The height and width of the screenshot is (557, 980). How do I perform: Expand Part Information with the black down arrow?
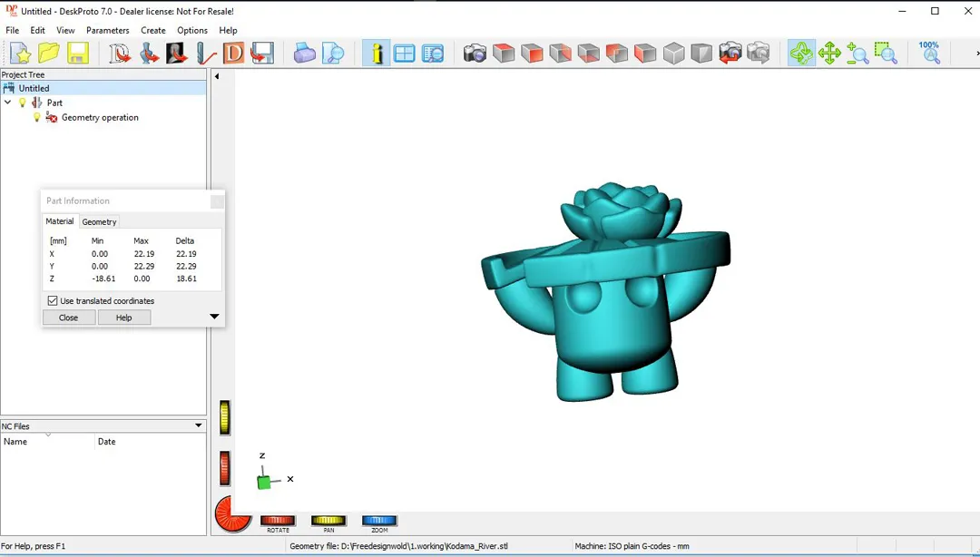click(x=214, y=317)
